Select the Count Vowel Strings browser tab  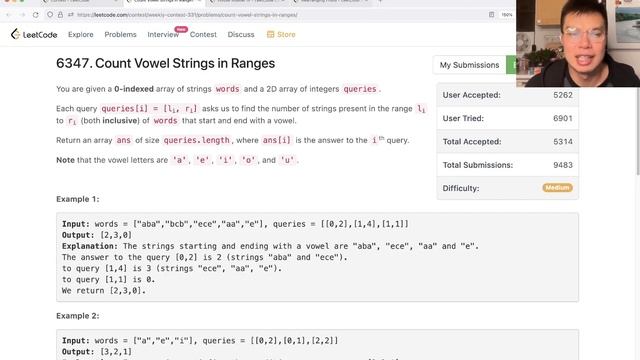(x=163, y=2)
